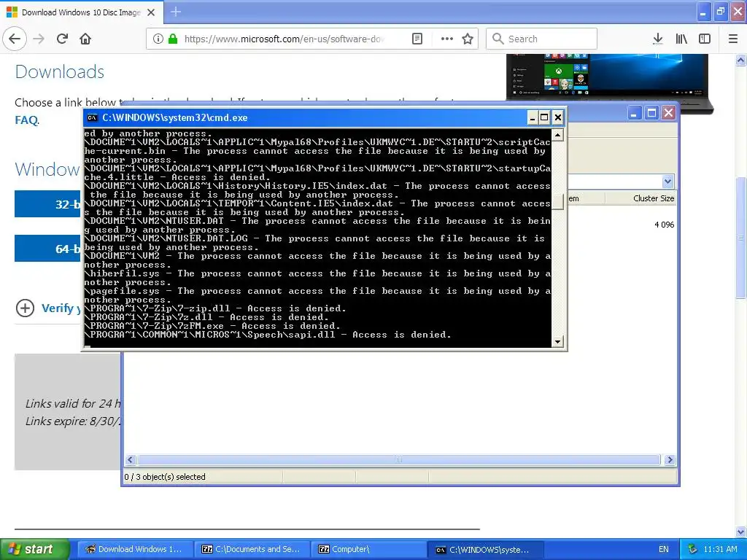Click the cmd window vertical scroll thumb
Viewport: 747px width, 560px height.
pos(557,201)
